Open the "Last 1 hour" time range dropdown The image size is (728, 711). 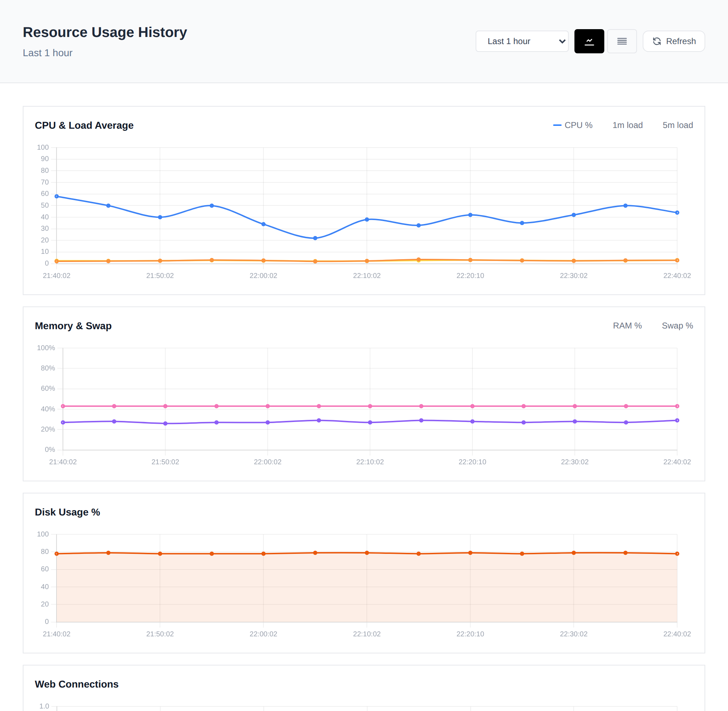point(521,42)
